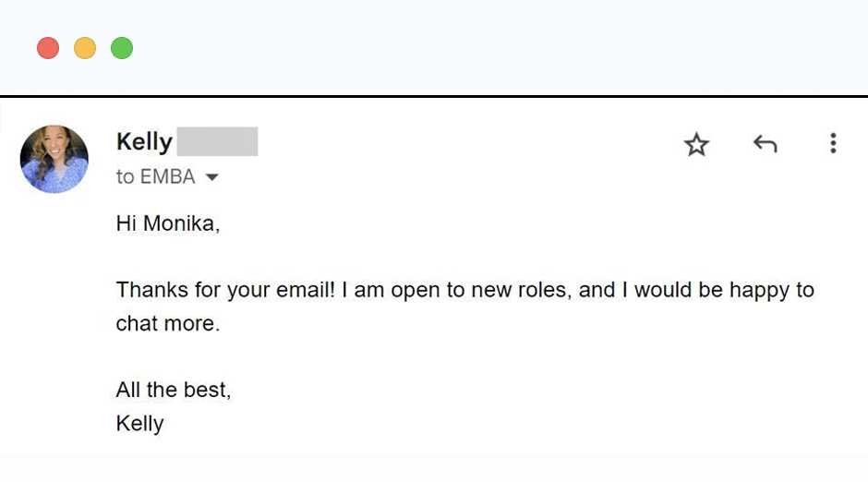868x482 pixels.
Task: Click the phrase "Thanks for your email!"
Action: pyautogui.click(x=226, y=290)
